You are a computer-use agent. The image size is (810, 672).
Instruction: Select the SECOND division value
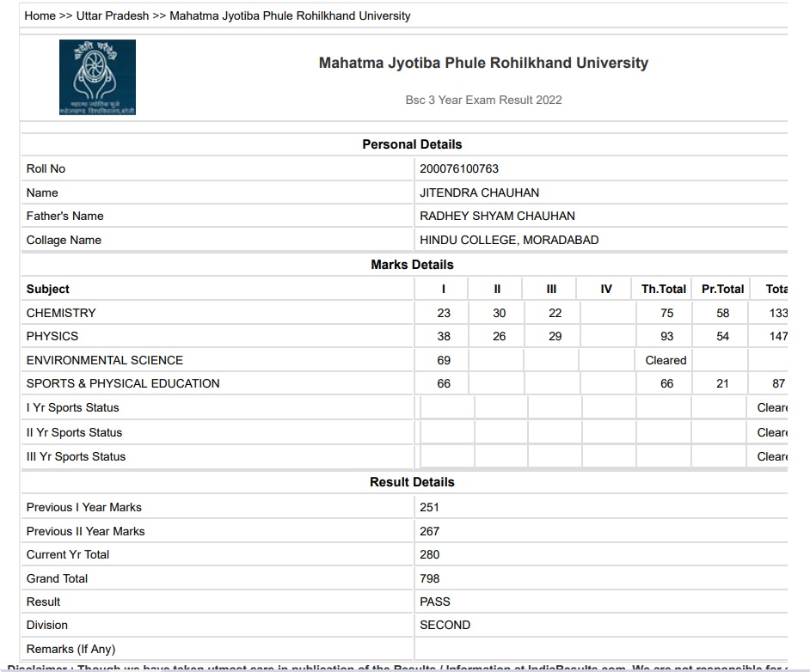click(x=445, y=625)
